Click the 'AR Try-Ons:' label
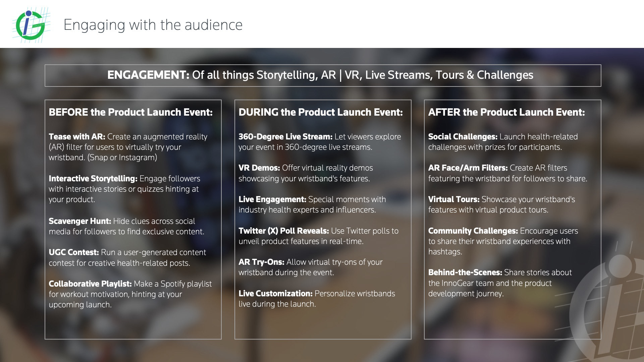This screenshot has width=644, height=362. [x=262, y=262]
